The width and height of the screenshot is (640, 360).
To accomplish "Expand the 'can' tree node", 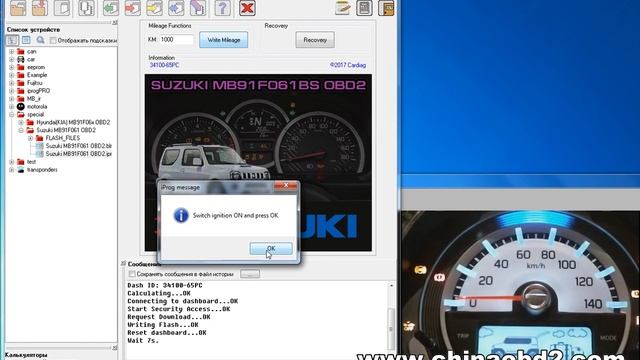I will [11, 51].
